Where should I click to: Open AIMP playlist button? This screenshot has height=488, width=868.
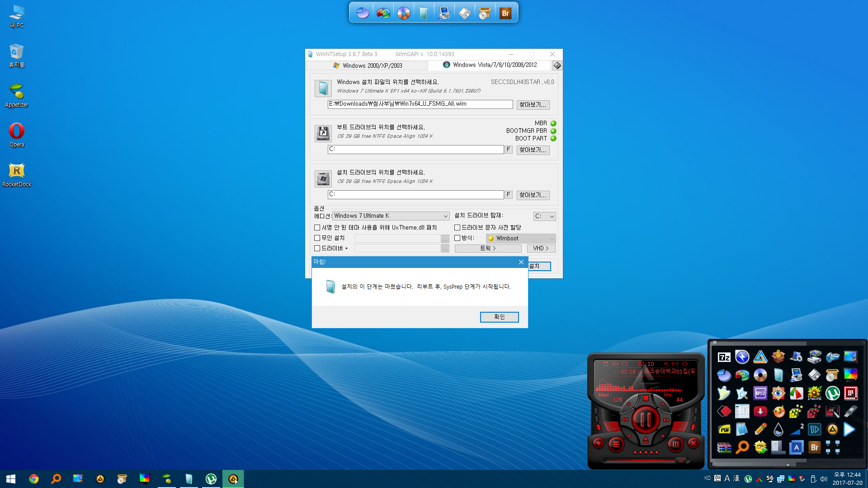coord(616,445)
